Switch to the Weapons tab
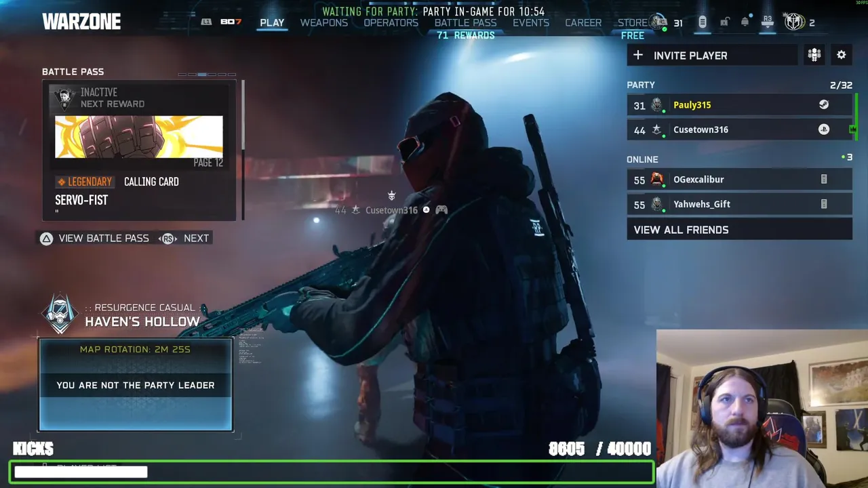Image resolution: width=868 pixels, height=488 pixels. coord(324,22)
